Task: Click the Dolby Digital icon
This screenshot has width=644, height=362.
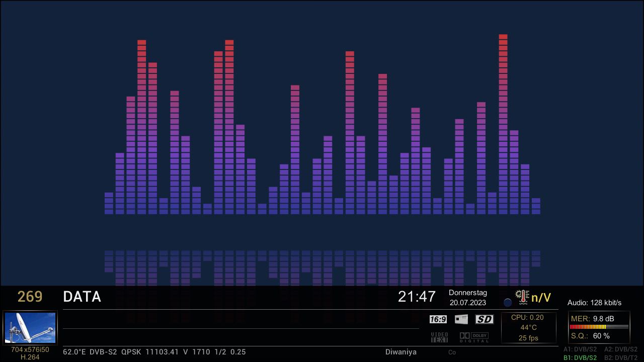Action: coord(474,337)
